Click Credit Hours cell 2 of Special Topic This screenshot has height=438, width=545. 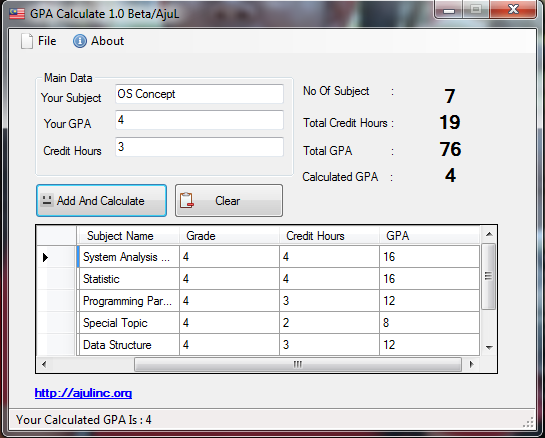329,323
